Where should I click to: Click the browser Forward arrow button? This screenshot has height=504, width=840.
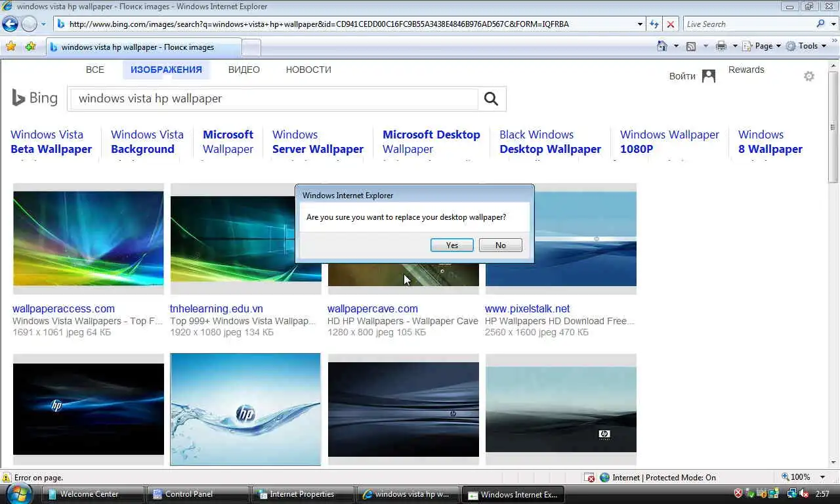click(29, 24)
